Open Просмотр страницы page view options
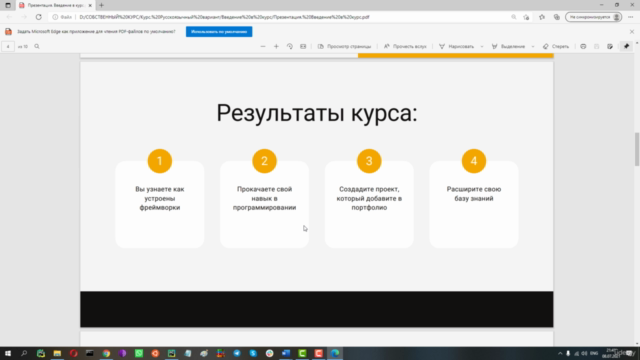 click(344, 47)
